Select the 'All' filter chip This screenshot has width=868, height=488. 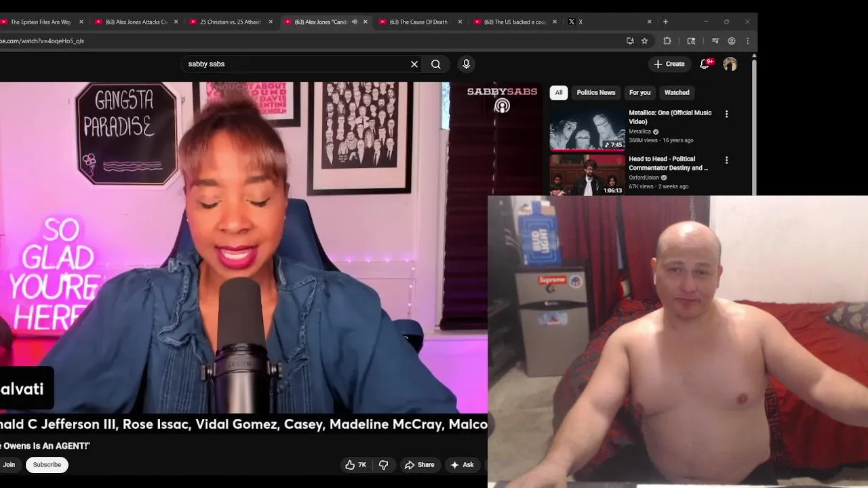(559, 92)
